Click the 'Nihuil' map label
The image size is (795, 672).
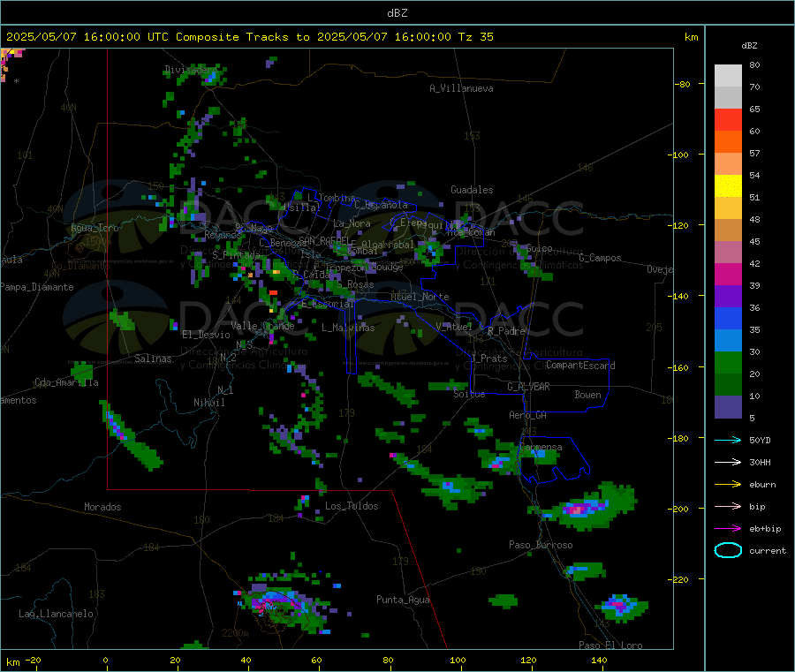click(208, 403)
